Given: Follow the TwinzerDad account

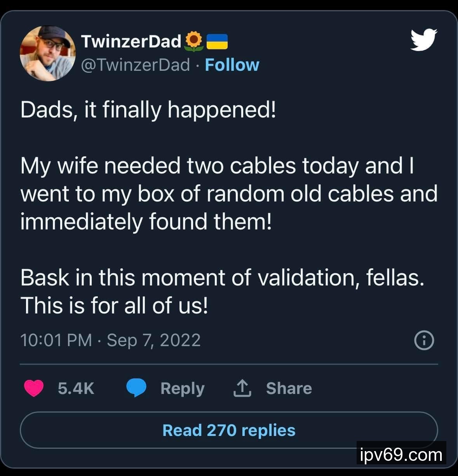Looking at the screenshot, I should (x=232, y=65).
